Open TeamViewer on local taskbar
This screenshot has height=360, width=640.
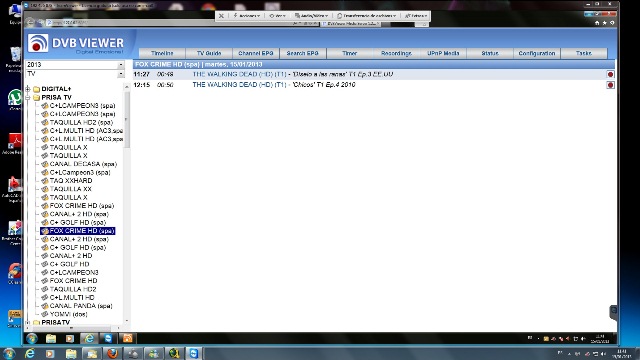(x=194, y=353)
